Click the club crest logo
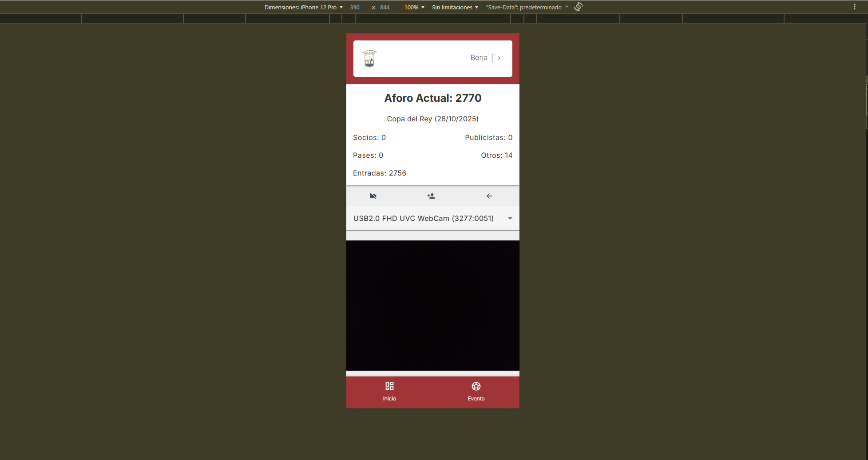Viewport: 868px width, 460px height. [x=369, y=58]
